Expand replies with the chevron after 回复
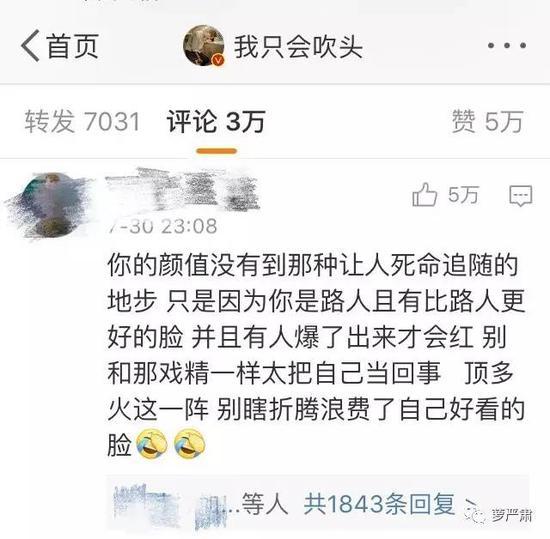The width and height of the screenshot is (550, 539). [x=470, y=505]
